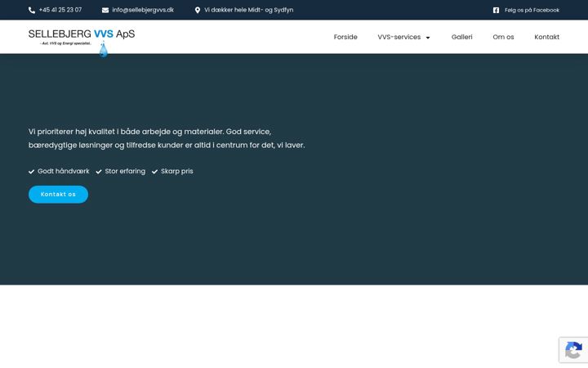Click checkmark icon beside Skarp pris
The image size is (588, 368).
154,172
